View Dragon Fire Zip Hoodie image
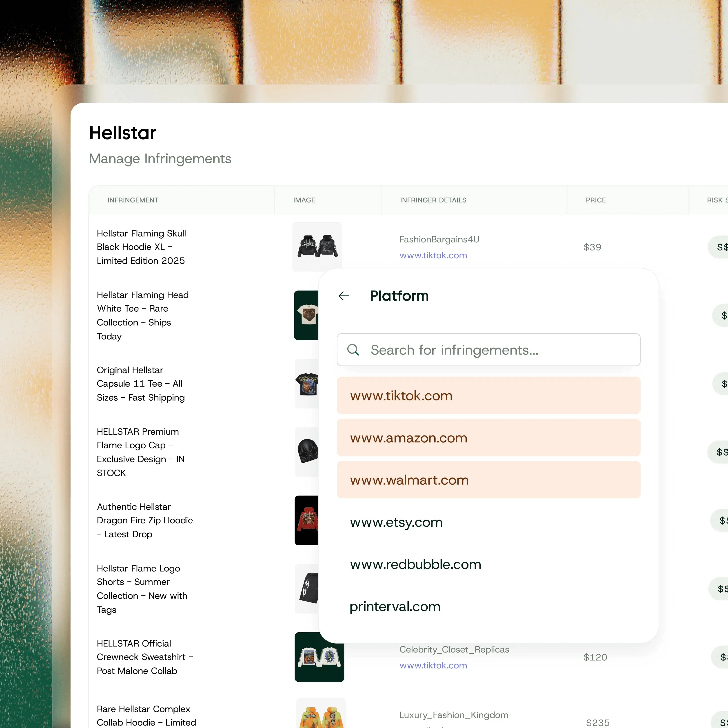Image resolution: width=728 pixels, height=728 pixels. tap(306, 520)
